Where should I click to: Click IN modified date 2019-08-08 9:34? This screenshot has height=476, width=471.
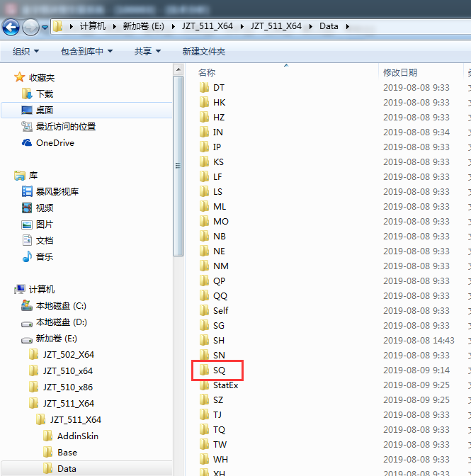pos(416,132)
